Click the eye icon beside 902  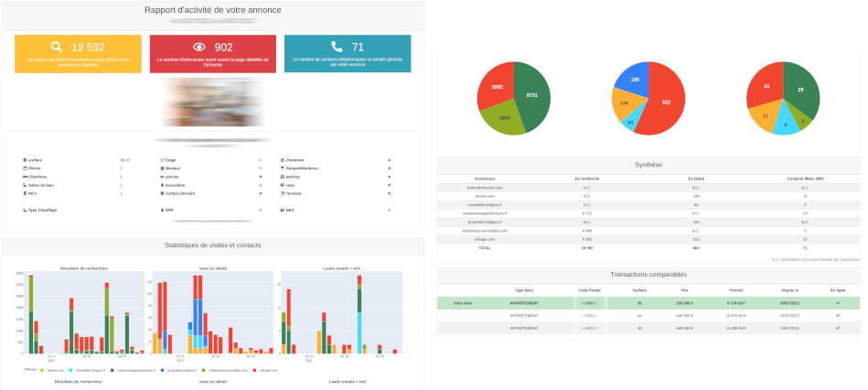point(198,47)
